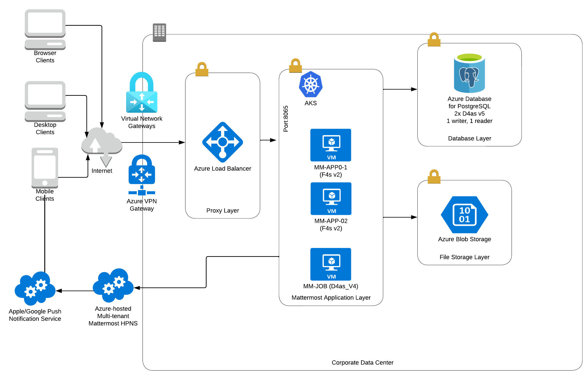Select the AKS Kubernetes icon

[x=311, y=84]
